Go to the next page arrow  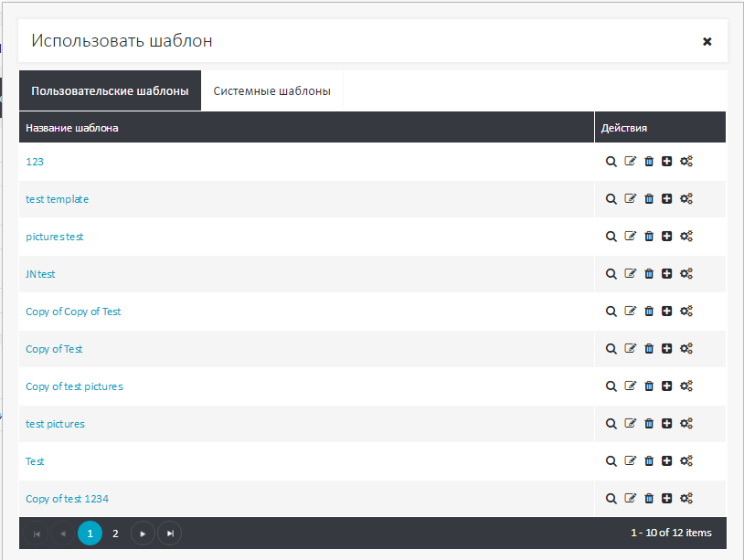click(x=143, y=534)
